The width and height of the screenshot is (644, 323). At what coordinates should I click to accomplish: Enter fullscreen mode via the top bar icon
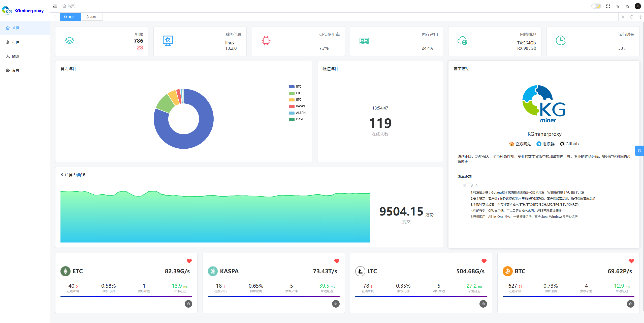608,6
